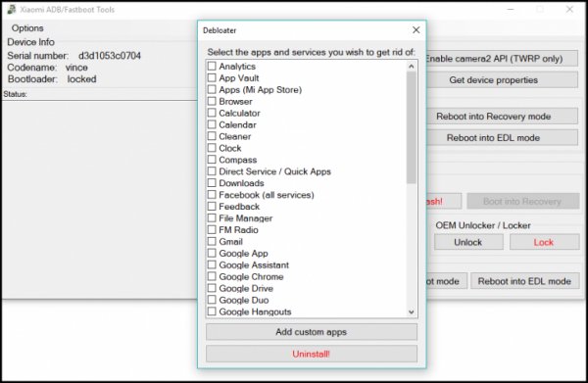
Task: Tick the Compass checkbox
Action: (212, 160)
